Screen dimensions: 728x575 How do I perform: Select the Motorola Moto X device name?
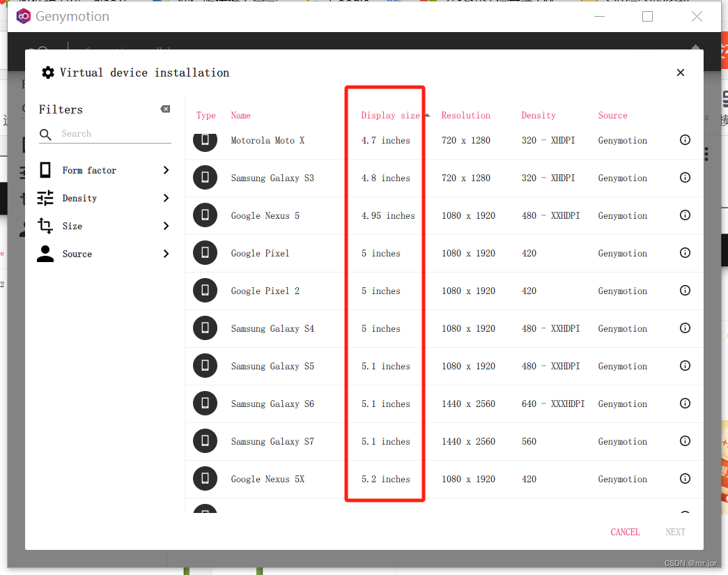268,140
